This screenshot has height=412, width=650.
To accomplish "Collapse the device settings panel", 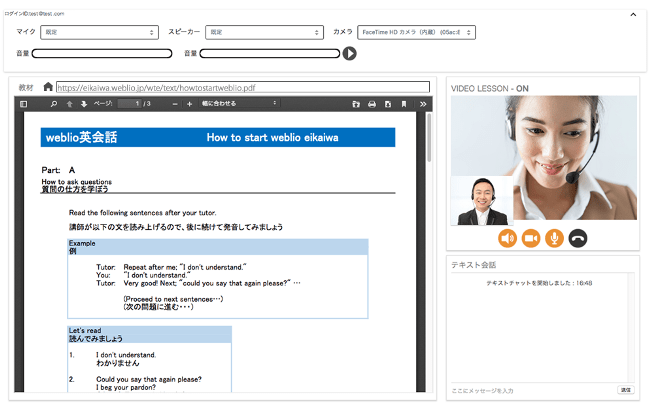I will click(633, 15).
